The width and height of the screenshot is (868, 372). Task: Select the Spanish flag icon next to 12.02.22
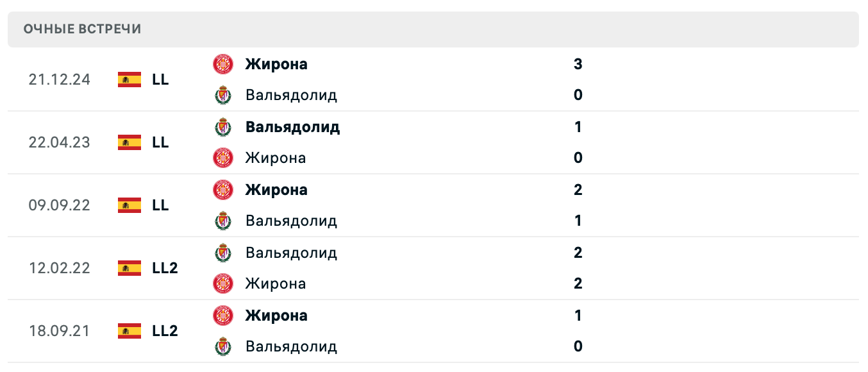(129, 268)
